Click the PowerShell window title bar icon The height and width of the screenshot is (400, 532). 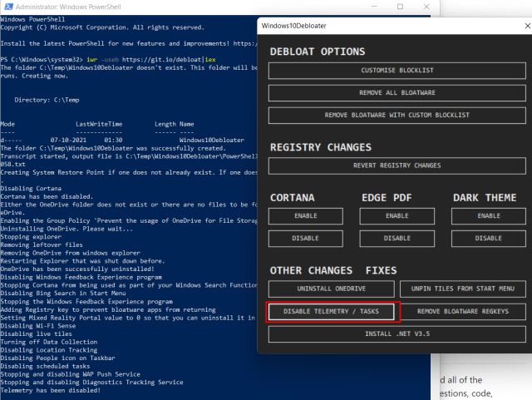(8, 7)
